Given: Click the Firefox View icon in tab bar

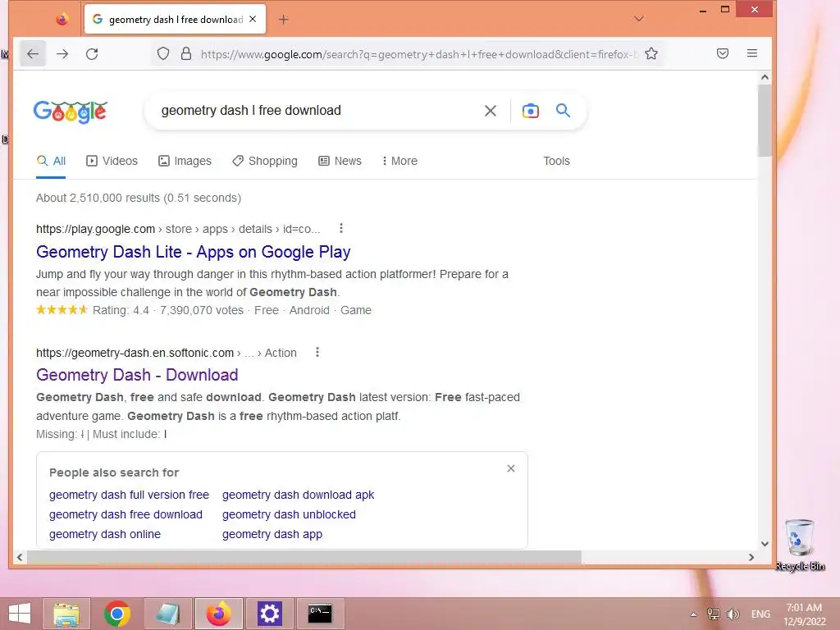Looking at the screenshot, I should click(62, 20).
